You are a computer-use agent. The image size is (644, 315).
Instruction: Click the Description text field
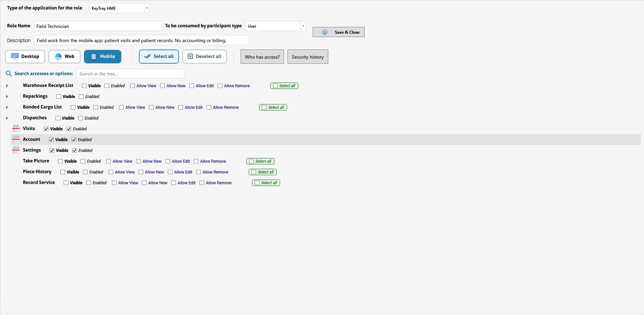pos(142,40)
